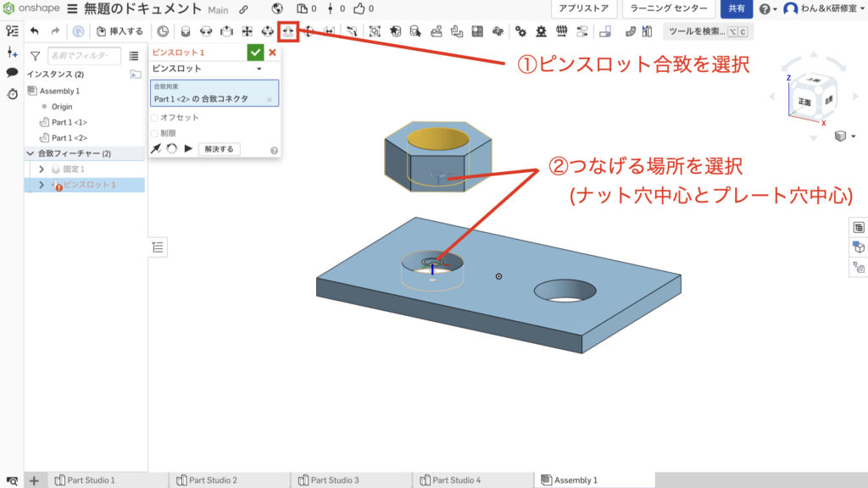This screenshot has height=488, width=868.
Task: Select Origin in the instance tree
Action: click(x=61, y=107)
